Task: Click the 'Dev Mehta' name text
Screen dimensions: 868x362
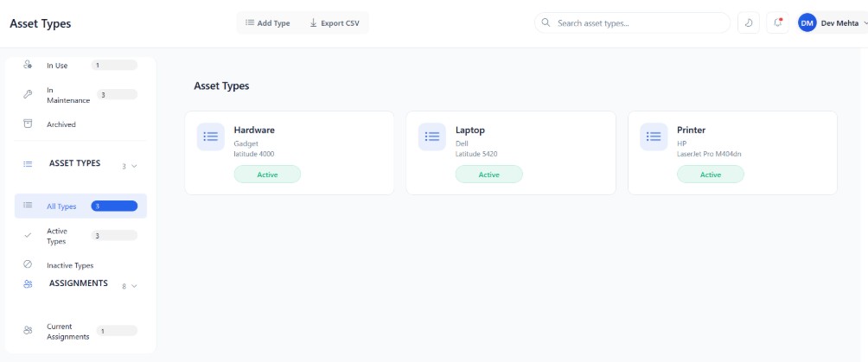Action: pyautogui.click(x=839, y=23)
